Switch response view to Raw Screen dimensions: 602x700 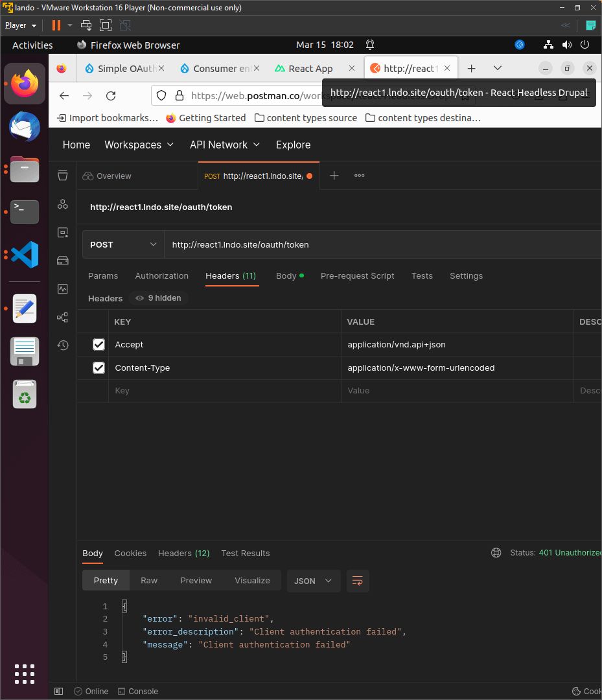coord(149,581)
